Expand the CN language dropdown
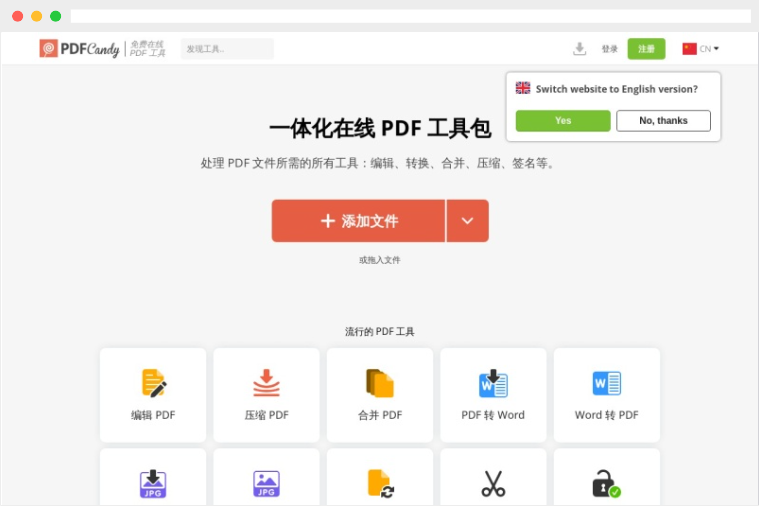Screen dimensions: 759x506 (x=701, y=49)
